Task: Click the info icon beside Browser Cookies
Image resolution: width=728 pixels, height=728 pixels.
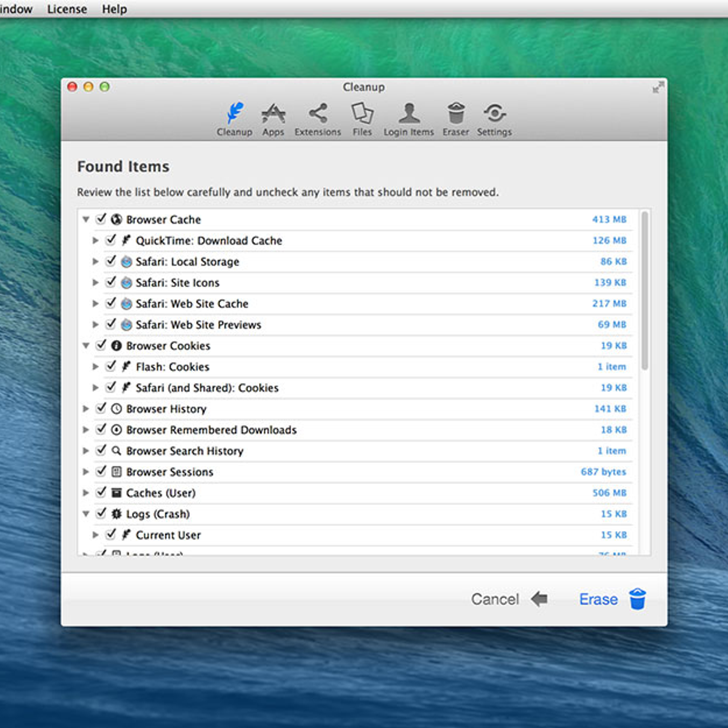Action: point(116,346)
